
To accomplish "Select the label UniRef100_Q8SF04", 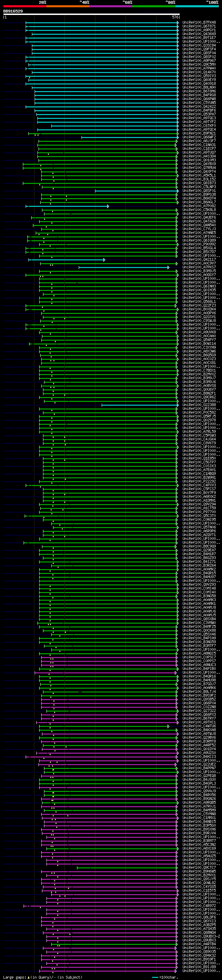I will click(x=199, y=53).
